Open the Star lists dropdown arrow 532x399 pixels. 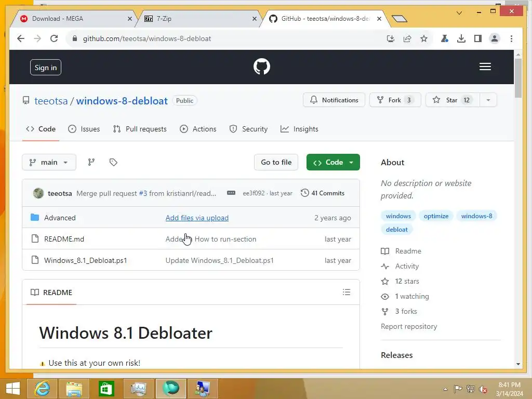tap(488, 100)
